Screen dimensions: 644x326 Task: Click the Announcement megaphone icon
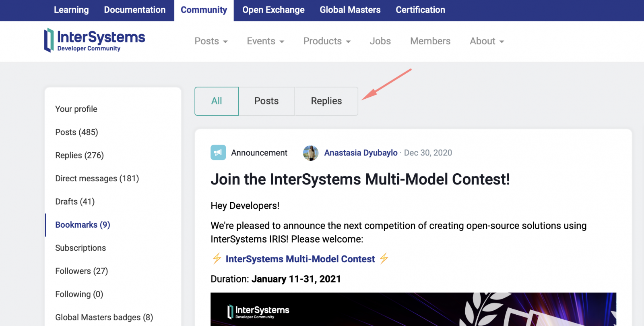coord(218,153)
